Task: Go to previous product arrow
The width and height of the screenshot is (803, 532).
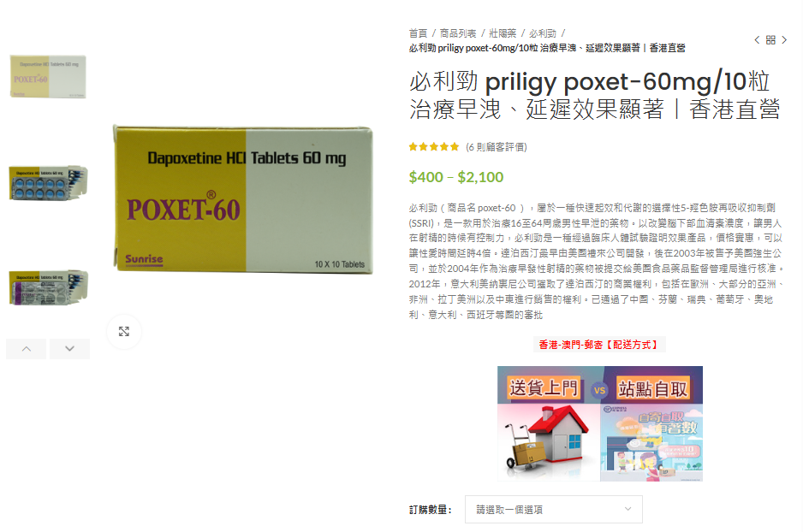Action: point(757,40)
